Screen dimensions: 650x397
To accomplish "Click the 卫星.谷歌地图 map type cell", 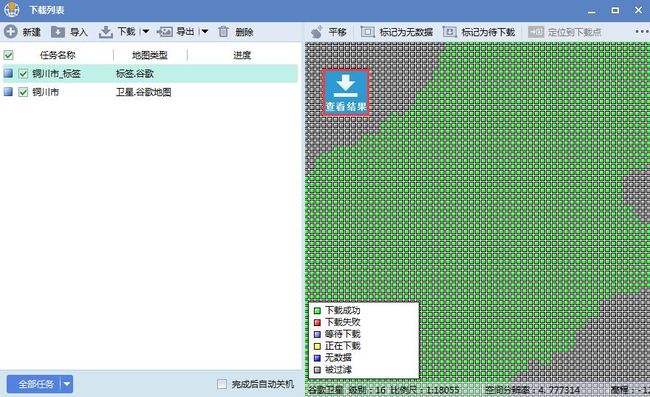I will point(143,92).
